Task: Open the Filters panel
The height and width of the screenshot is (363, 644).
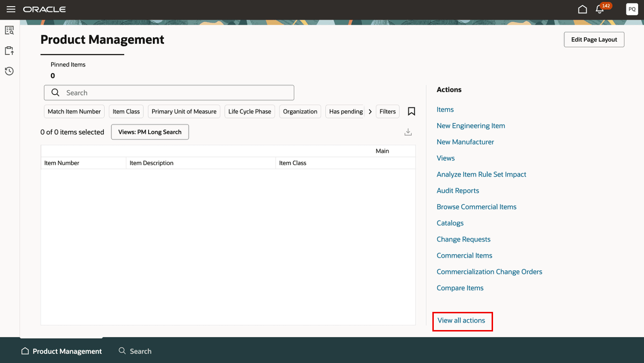Action: tap(387, 111)
